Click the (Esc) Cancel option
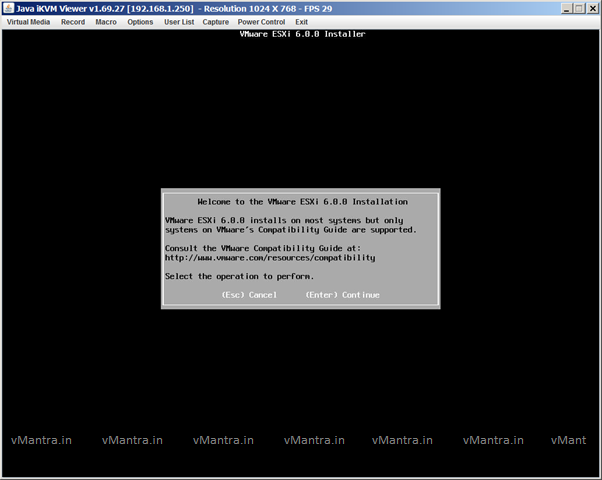Viewport: 602px width, 480px height. tap(249, 295)
